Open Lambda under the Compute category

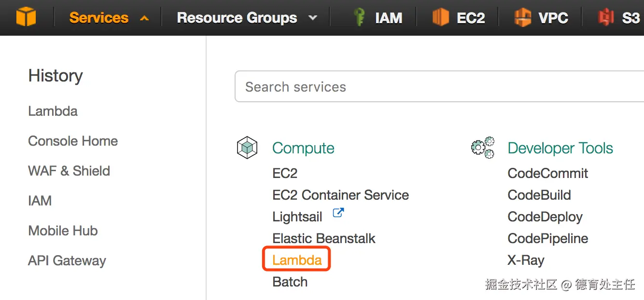coord(297,260)
